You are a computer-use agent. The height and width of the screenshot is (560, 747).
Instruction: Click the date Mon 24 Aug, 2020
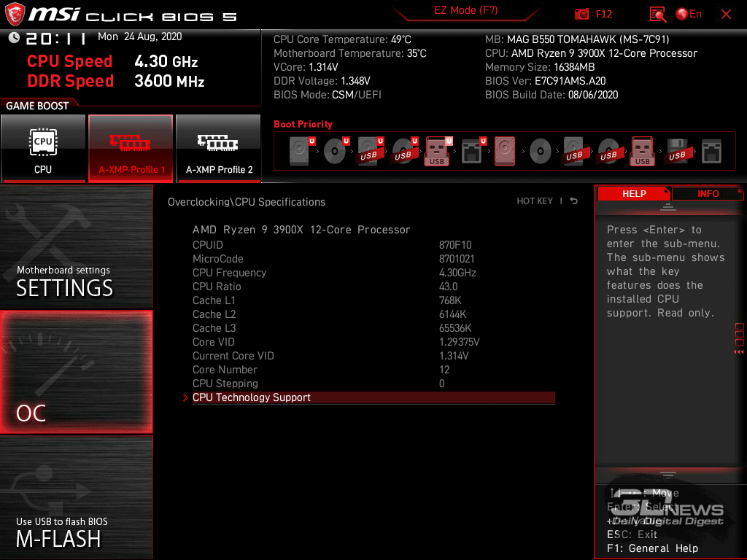pos(139,36)
